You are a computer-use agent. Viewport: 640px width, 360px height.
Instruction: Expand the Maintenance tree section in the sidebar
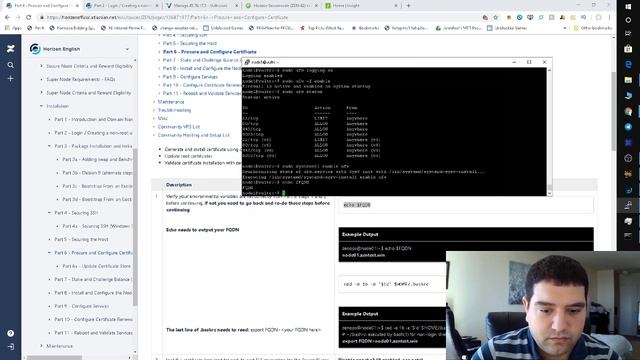point(41,346)
